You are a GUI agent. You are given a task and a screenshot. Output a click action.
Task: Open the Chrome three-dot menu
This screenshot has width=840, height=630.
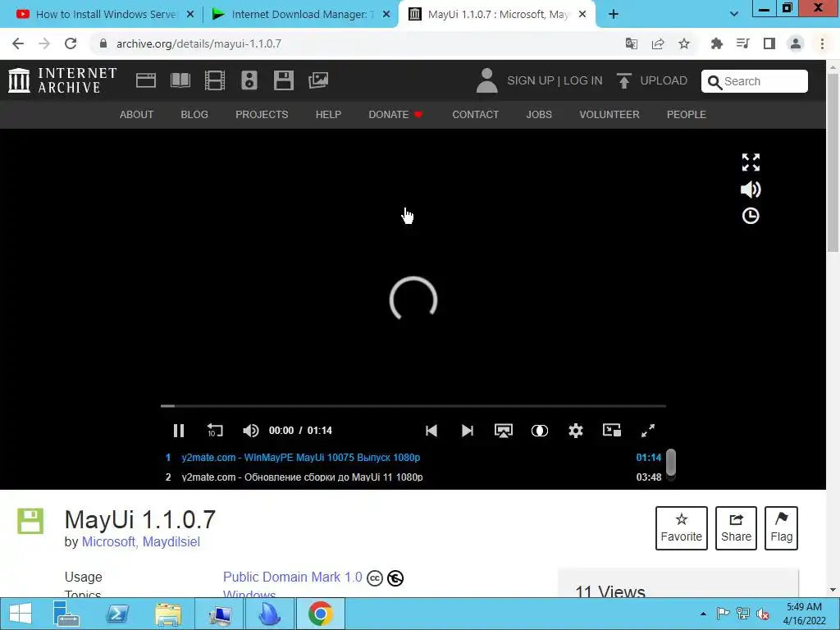coord(822,43)
